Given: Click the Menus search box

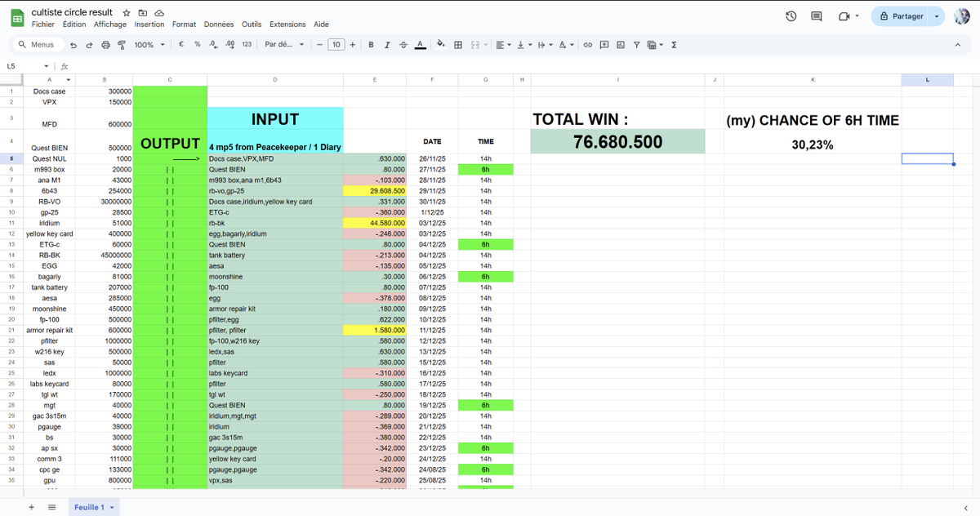Looking at the screenshot, I should point(36,45).
